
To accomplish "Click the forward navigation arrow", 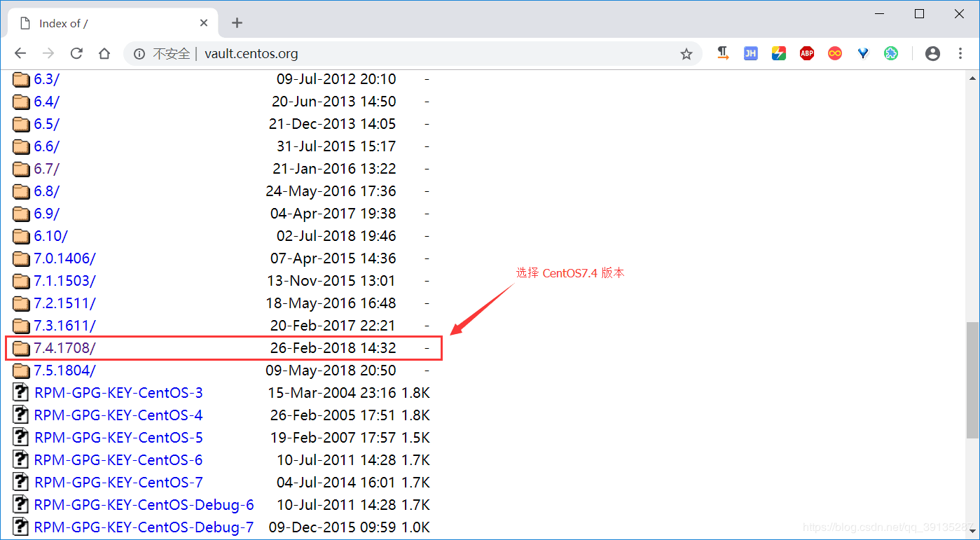I will (x=48, y=53).
